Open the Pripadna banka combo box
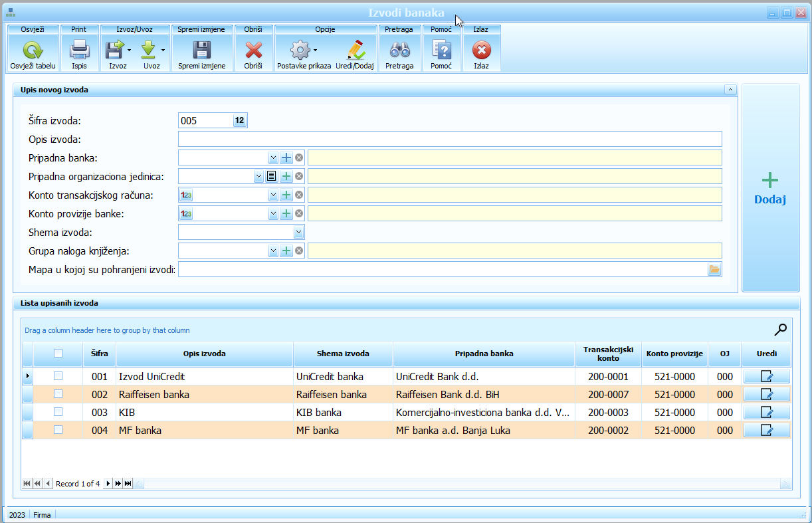 pyautogui.click(x=272, y=157)
